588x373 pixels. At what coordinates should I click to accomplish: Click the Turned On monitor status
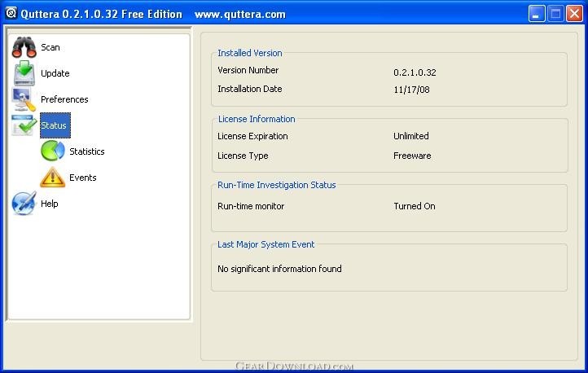click(415, 206)
